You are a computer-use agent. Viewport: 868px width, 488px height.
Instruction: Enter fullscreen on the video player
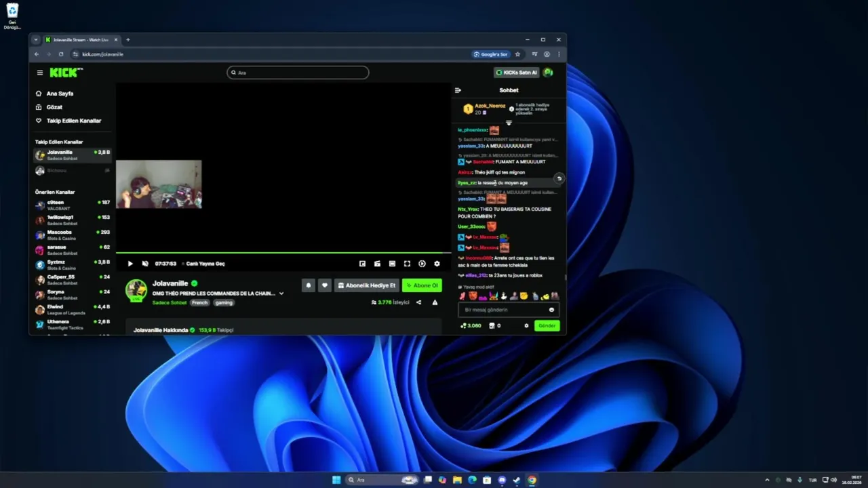407,264
